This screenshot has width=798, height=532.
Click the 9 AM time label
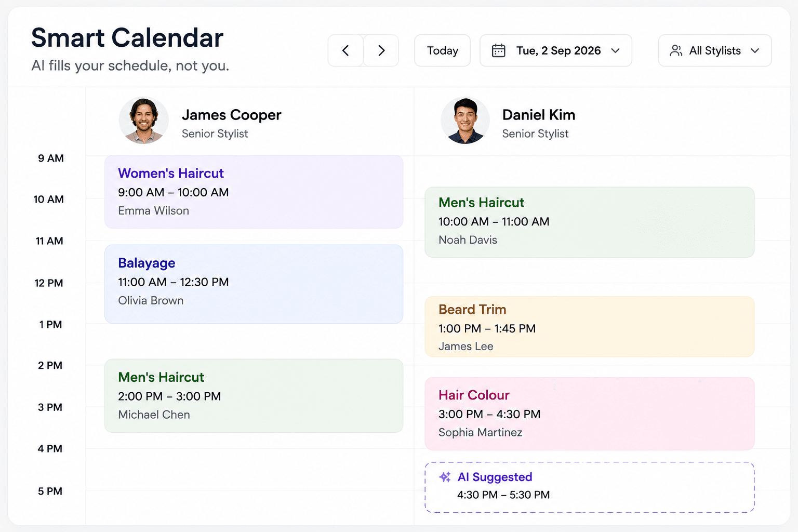tap(51, 158)
